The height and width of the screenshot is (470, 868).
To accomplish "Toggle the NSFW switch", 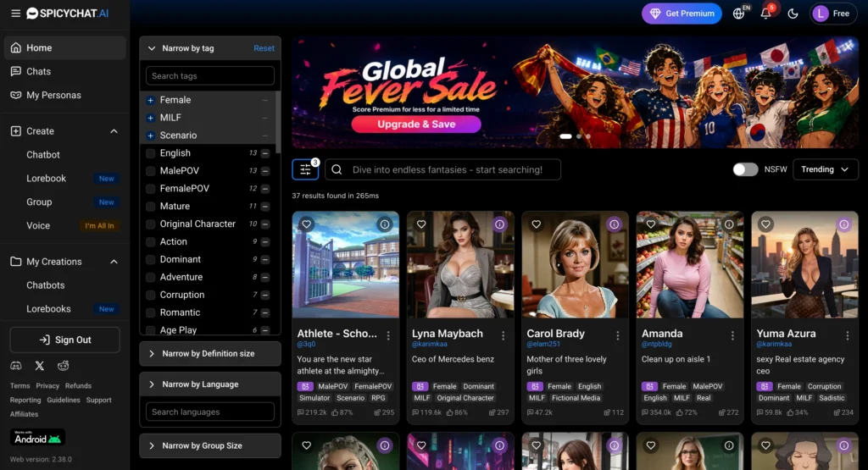I will (x=745, y=169).
